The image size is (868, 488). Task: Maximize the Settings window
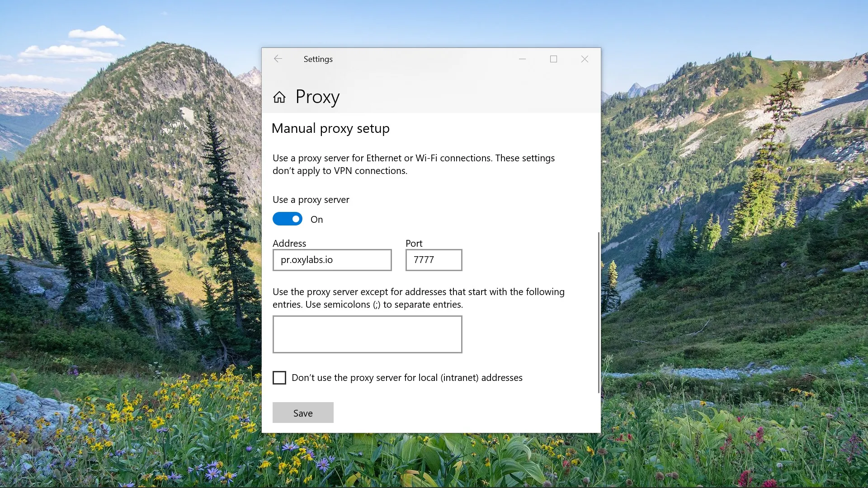[553, 59]
